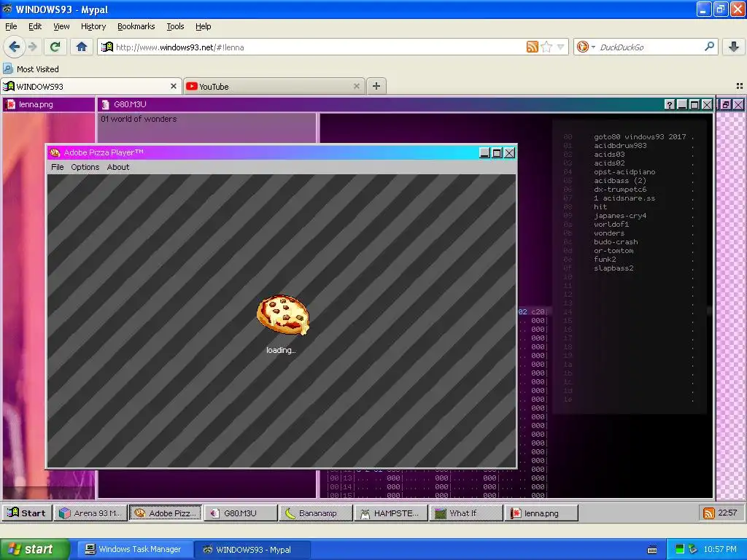747x560 pixels.
Task: Click the 'slapbass2' sample name
Action: pyautogui.click(x=614, y=268)
